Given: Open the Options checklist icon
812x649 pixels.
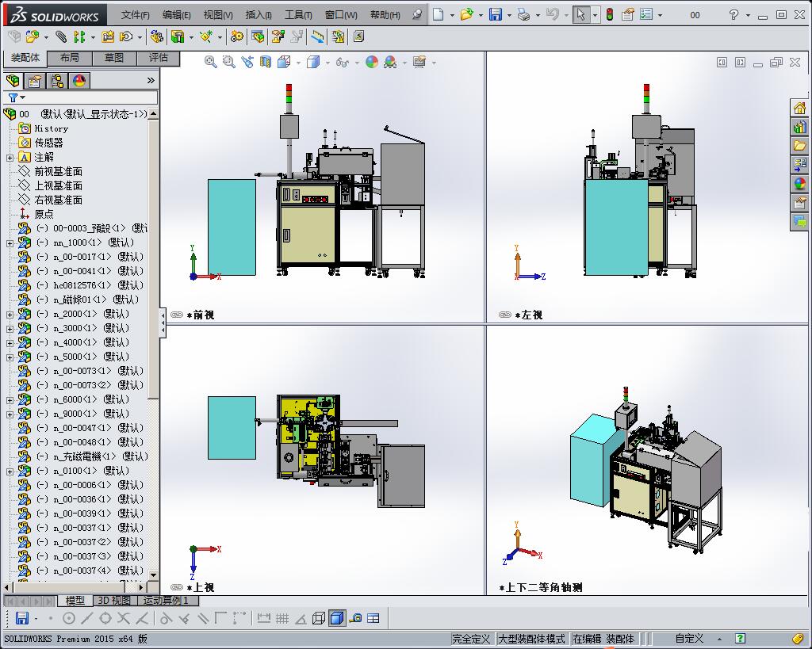Looking at the screenshot, I should [646, 14].
